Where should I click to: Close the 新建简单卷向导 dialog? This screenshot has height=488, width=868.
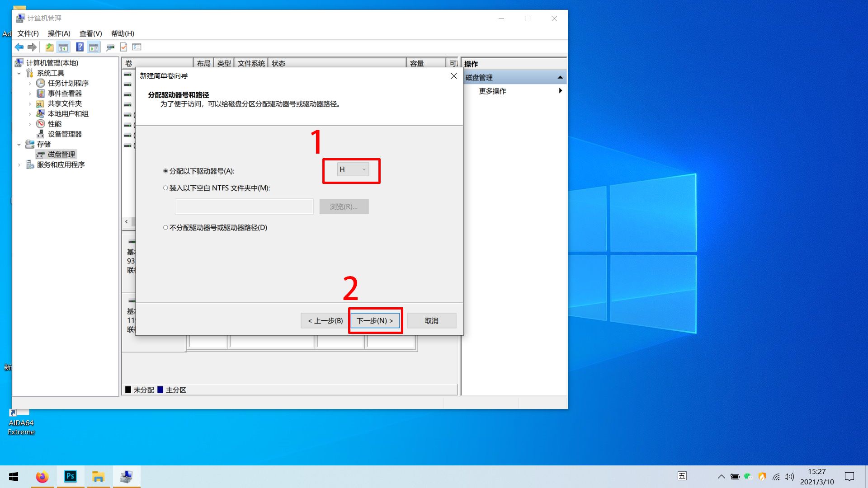click(x=454, y=76)
